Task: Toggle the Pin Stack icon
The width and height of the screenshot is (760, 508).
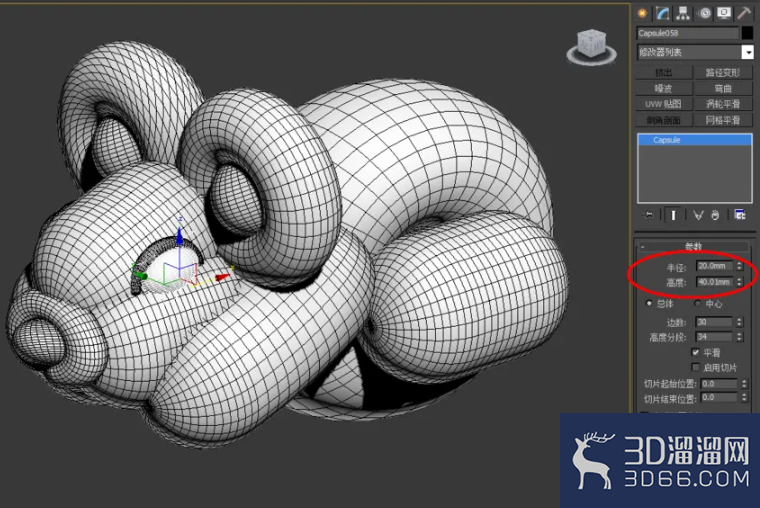Action: 649,215
